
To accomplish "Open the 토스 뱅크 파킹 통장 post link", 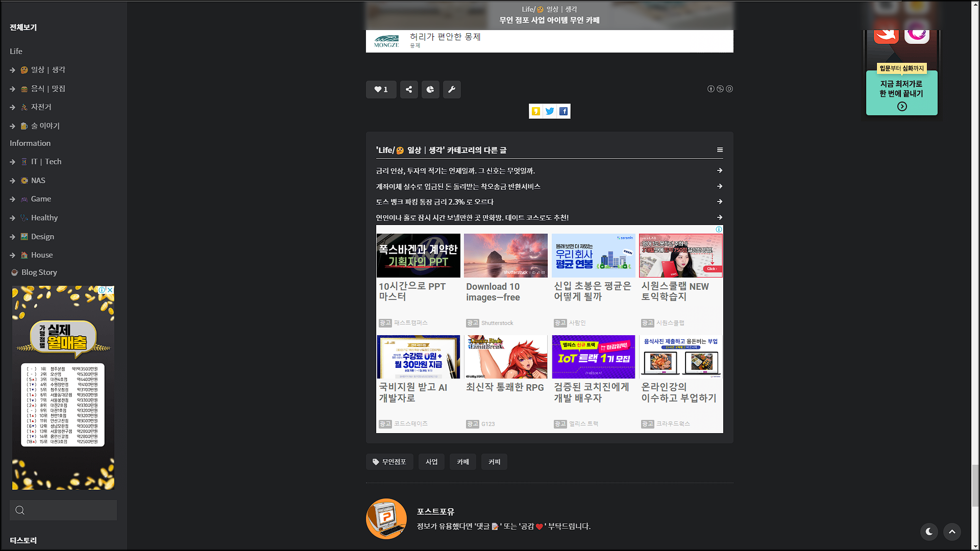I will pyautogui.click(x=435, y=202).
